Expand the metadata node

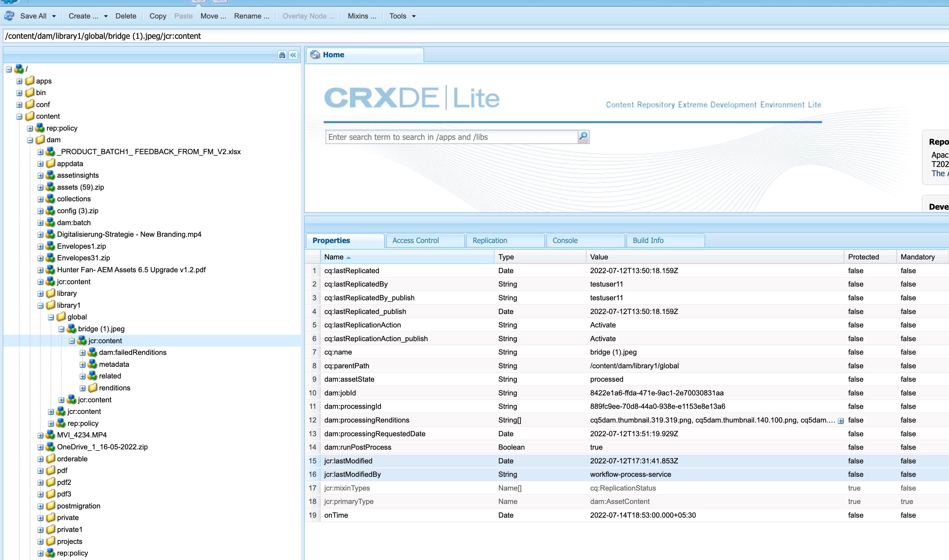82,364
